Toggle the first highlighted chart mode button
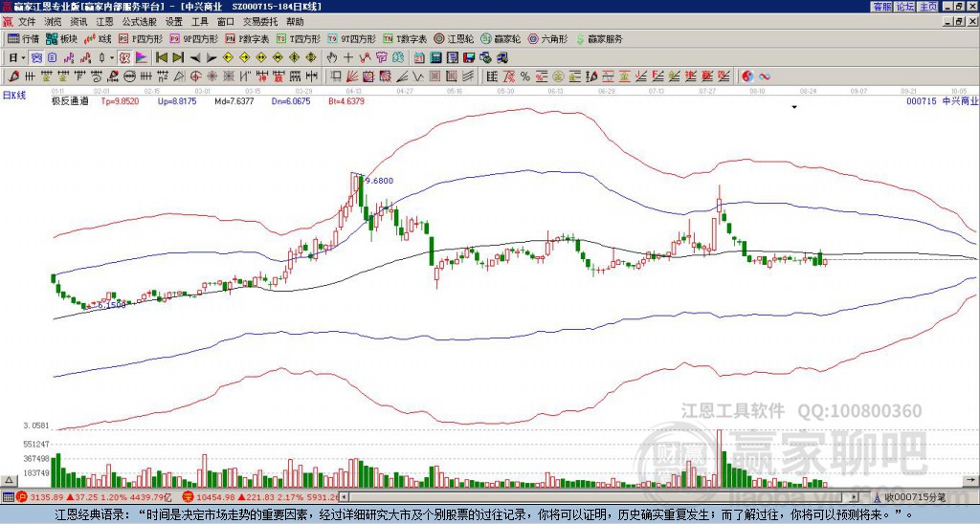The width and height of the screenshot is (980, 524). click(x=37, y=58)
